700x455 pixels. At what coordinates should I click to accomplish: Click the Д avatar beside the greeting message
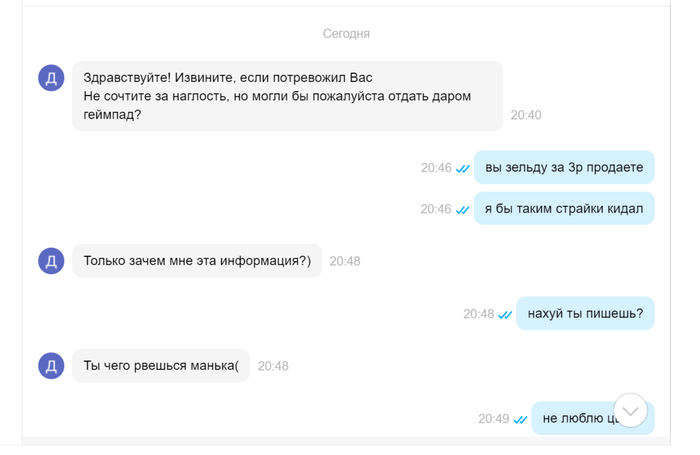pos(52,77)
